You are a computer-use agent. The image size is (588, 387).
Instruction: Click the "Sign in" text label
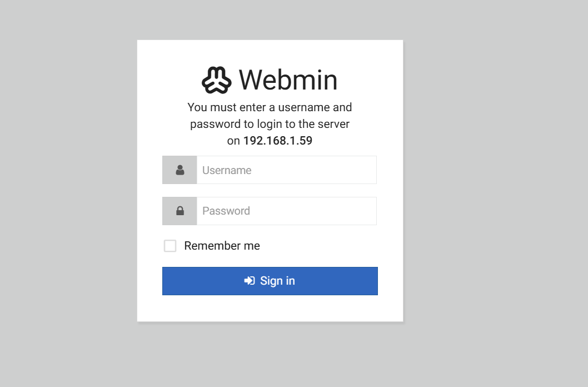click(x=277, y=281)
